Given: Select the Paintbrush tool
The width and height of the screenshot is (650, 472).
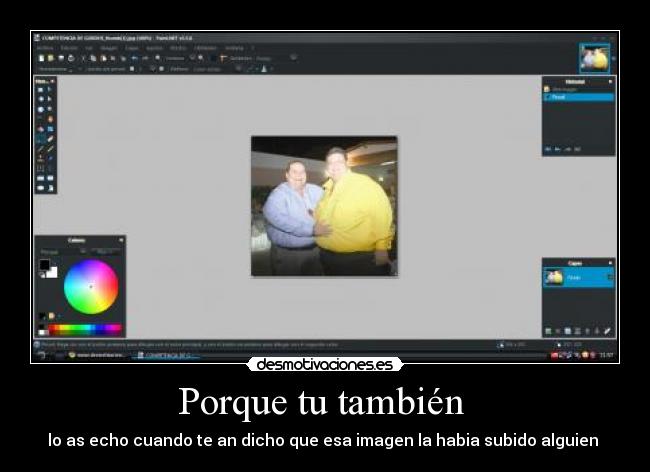Looking at the screenshot, I should tap(41, 139).
